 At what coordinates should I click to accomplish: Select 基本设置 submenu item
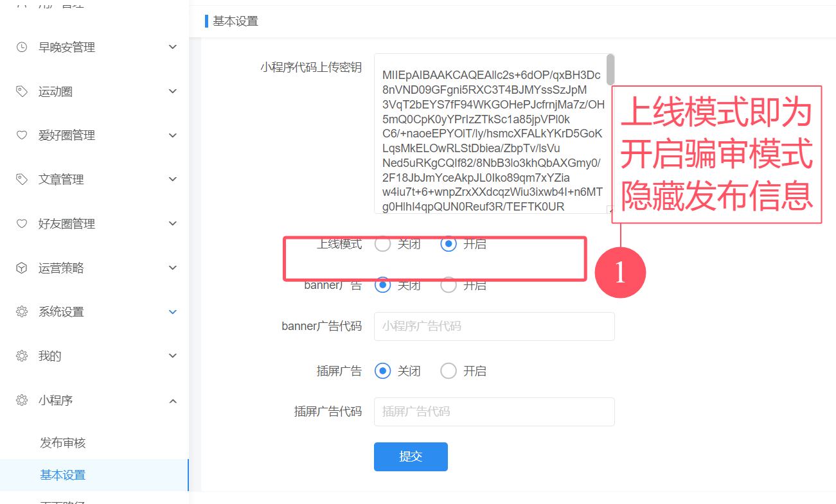[x=94, y=475]
